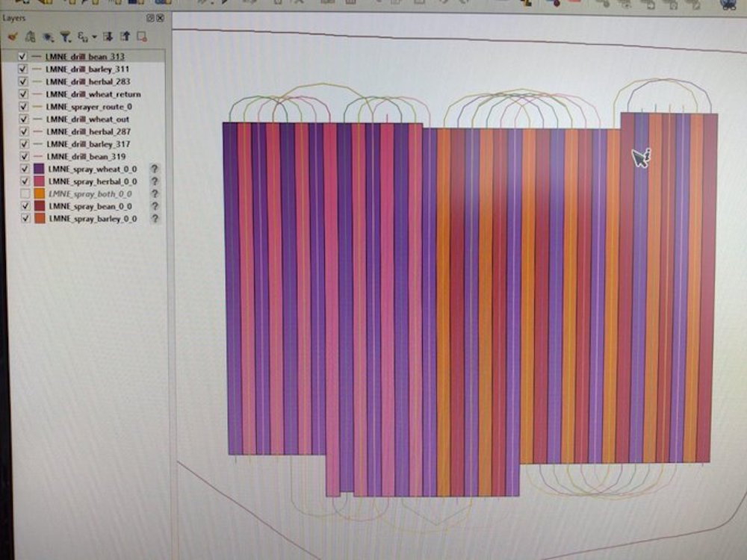Hide the LMNE_drill_bean_313 layer
This screenshot has width=747, height=560.
pos(22,57)
